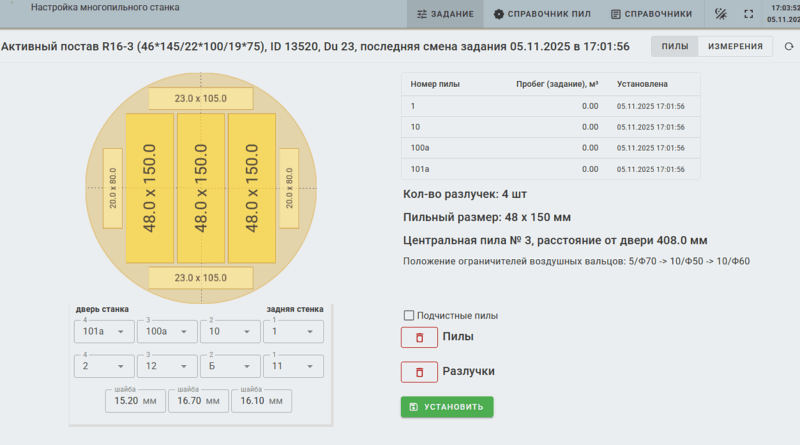Open the Задание tab
This screenshot has height=445, width=800.
(x=445, y=14)
